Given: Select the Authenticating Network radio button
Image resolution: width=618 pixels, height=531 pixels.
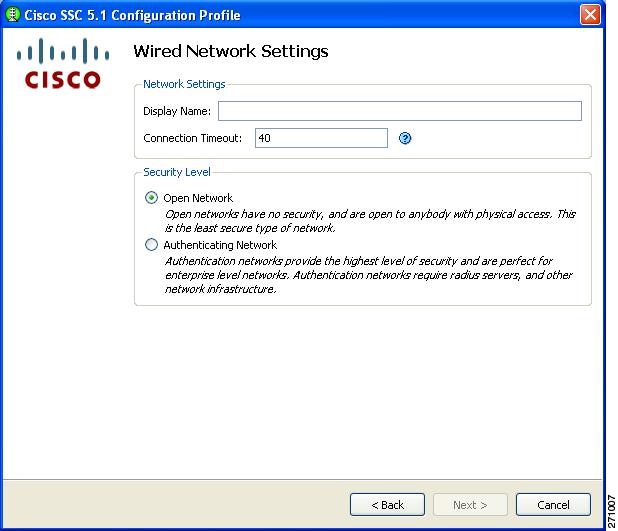Looking at the screenshot, I should (x=151, y=245).
